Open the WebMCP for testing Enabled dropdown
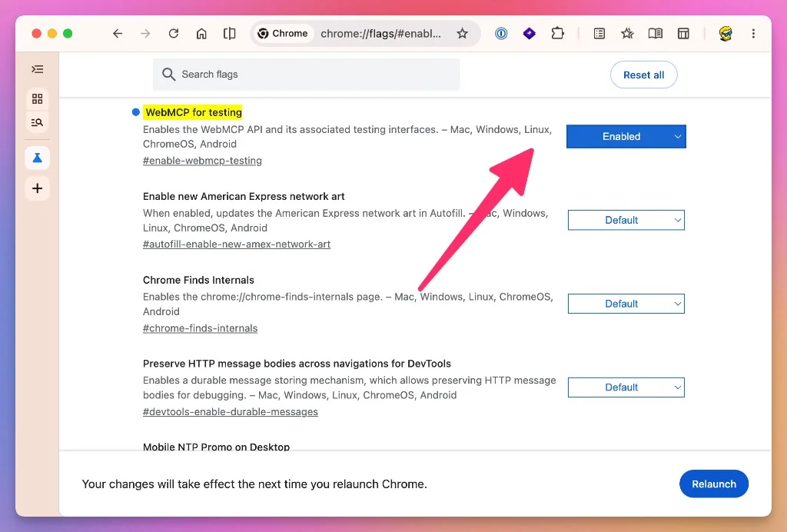This screenshot has height=532, width=787. [x=626, y=137]
